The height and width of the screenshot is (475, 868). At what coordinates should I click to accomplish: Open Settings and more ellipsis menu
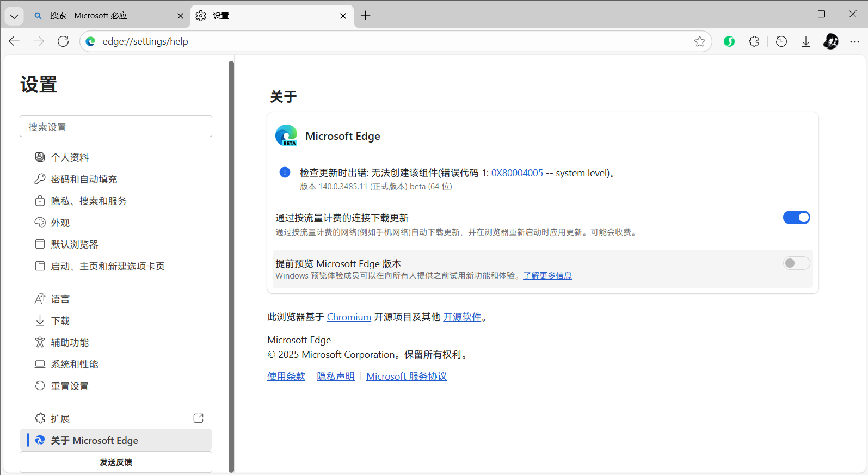tap(855, 41)
